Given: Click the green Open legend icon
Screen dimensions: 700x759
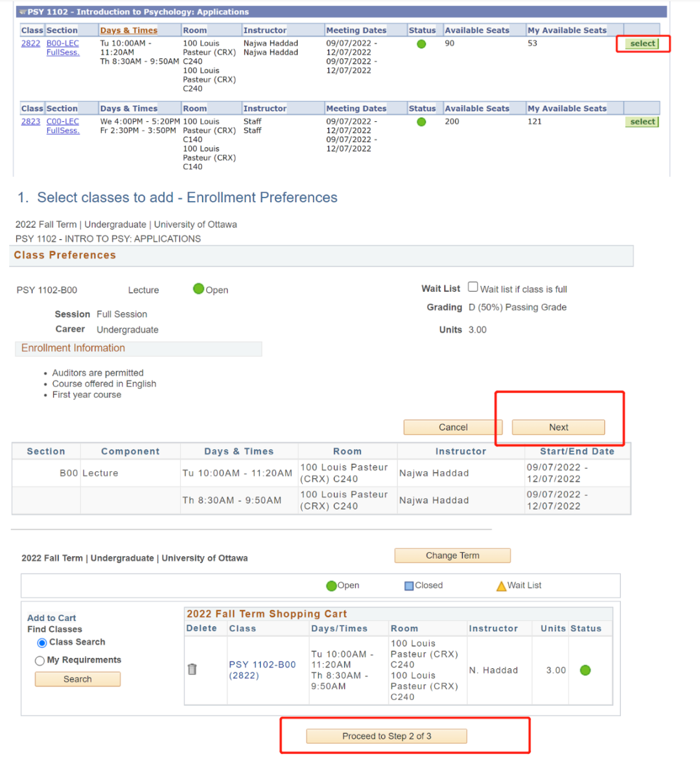Looking at the screenshot, I should pos(332,586).
